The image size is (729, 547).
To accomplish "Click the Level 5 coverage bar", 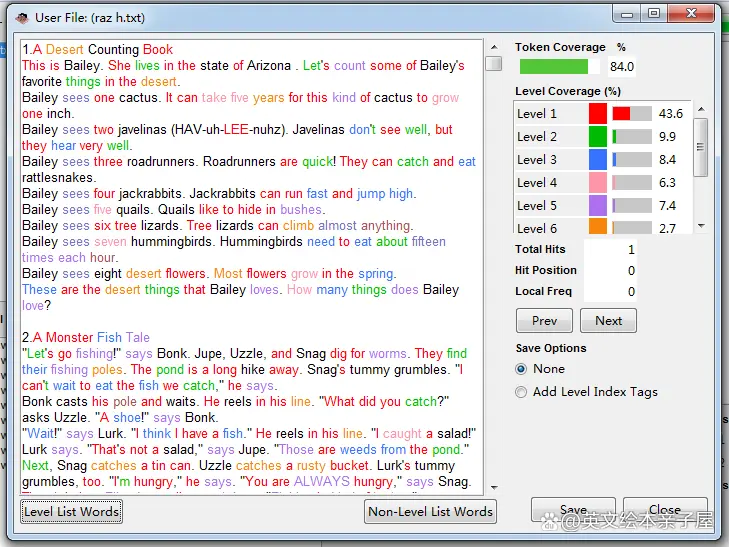I will [x=632, y=205].
